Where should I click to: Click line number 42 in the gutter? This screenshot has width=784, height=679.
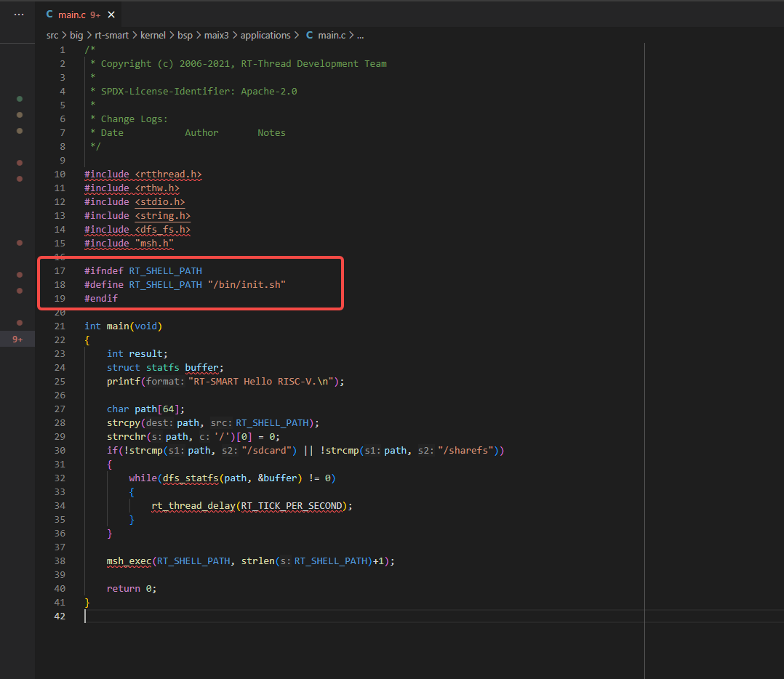coord(60,616)
